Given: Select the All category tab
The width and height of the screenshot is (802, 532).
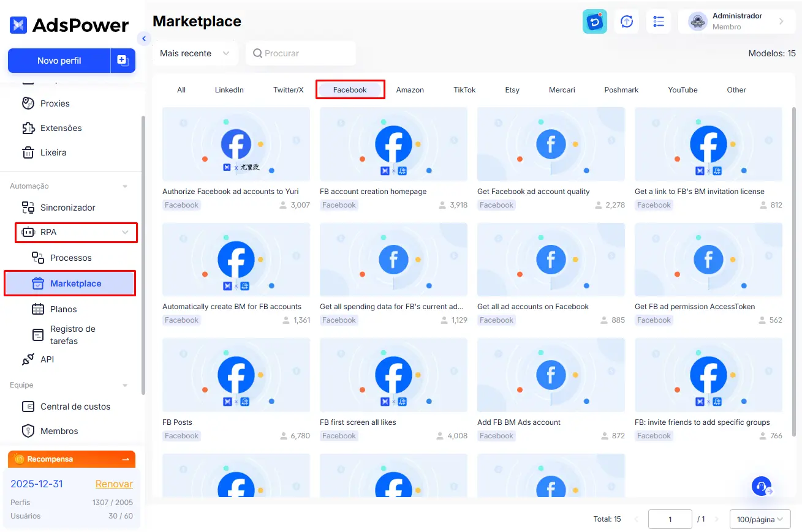Looking at the screenshot, I should (181, 90).
